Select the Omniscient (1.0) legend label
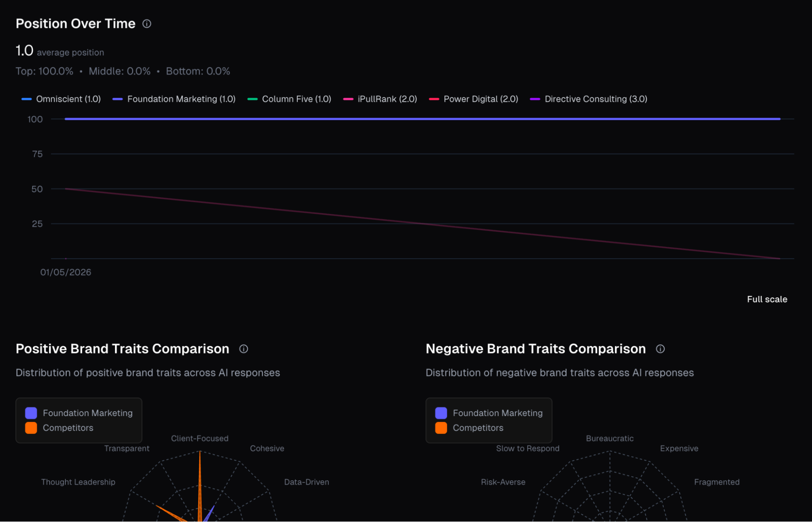812x522 pixels. (68, 99)
